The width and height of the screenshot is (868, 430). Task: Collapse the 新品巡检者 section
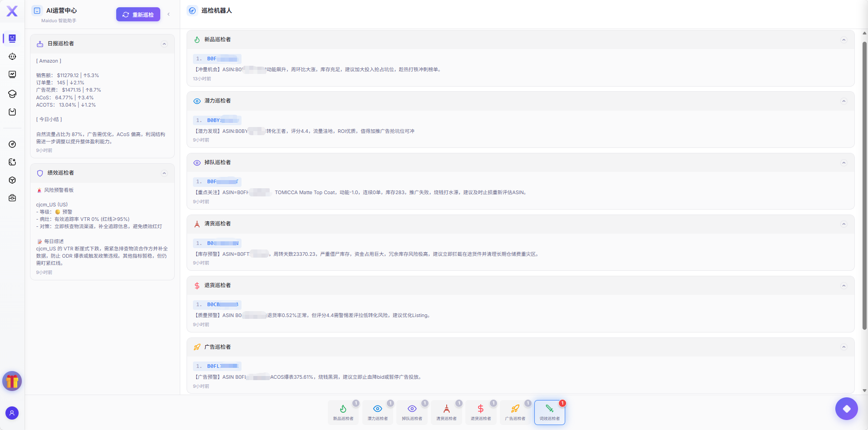843,40
